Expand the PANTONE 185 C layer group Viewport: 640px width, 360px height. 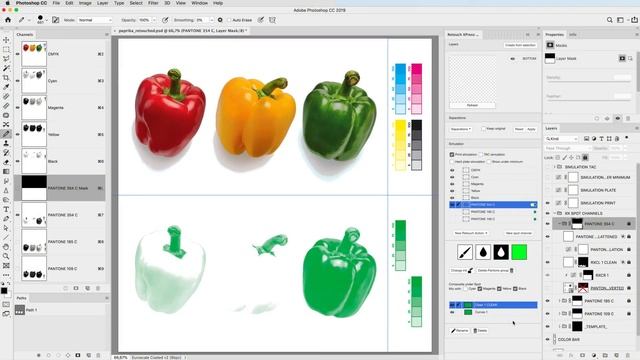click(x=559, y=301)
